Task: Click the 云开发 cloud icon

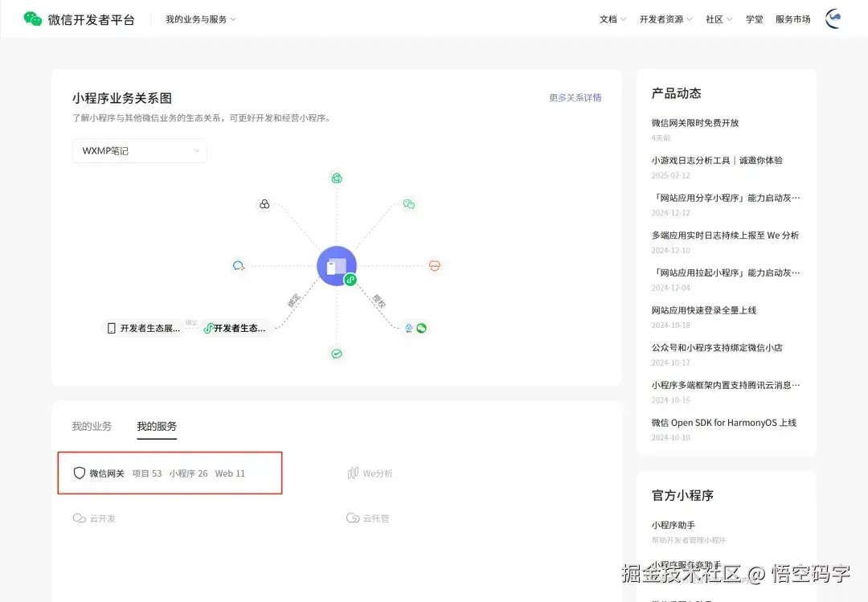Action: [x=79, y=518]
